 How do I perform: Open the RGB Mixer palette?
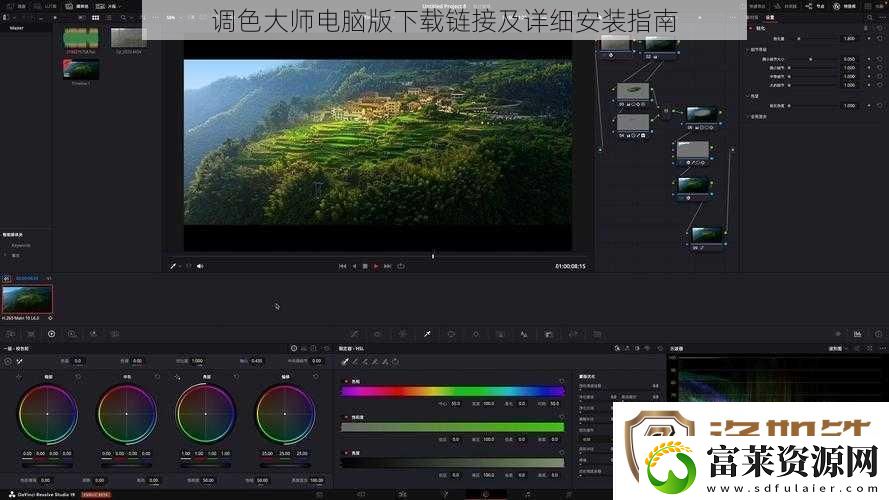94,334
